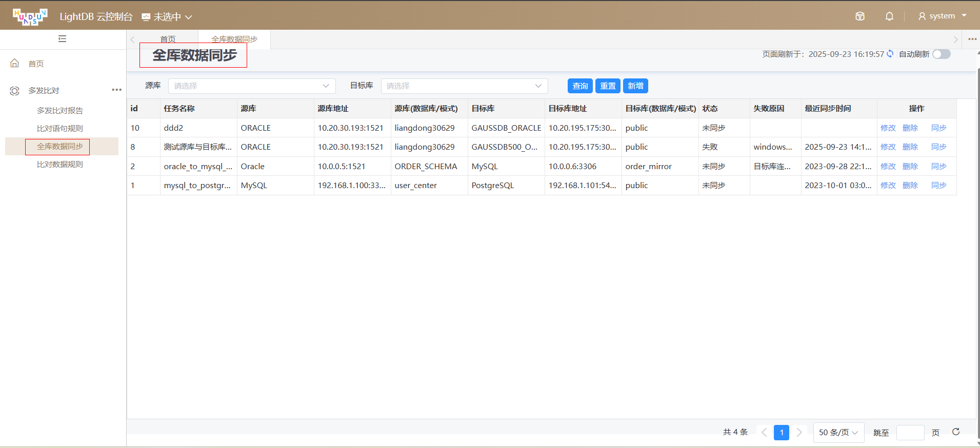Click the HUNDSUN logo
This screenshot has height=448, width=980.
click(30, 16)
